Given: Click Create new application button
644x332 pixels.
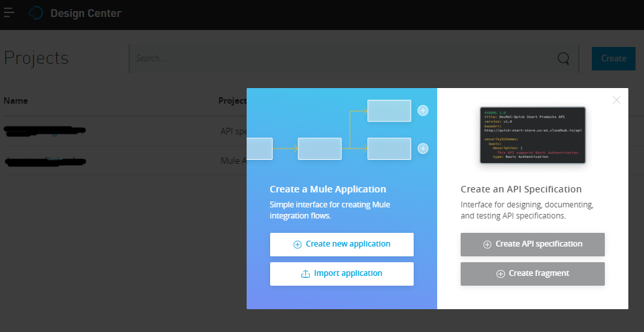Looking at the screenshot, I should click(342, 244).
